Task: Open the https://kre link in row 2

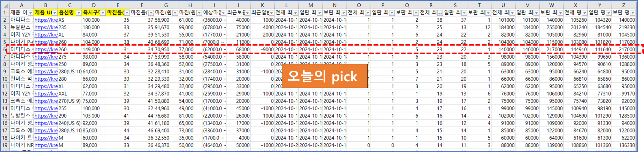Action: [46, 20]
